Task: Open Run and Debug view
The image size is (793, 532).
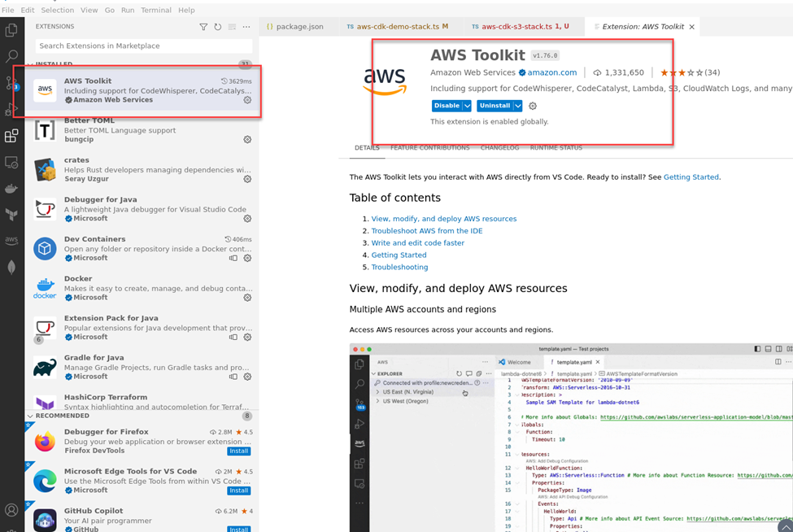Action: coord(11,109)
